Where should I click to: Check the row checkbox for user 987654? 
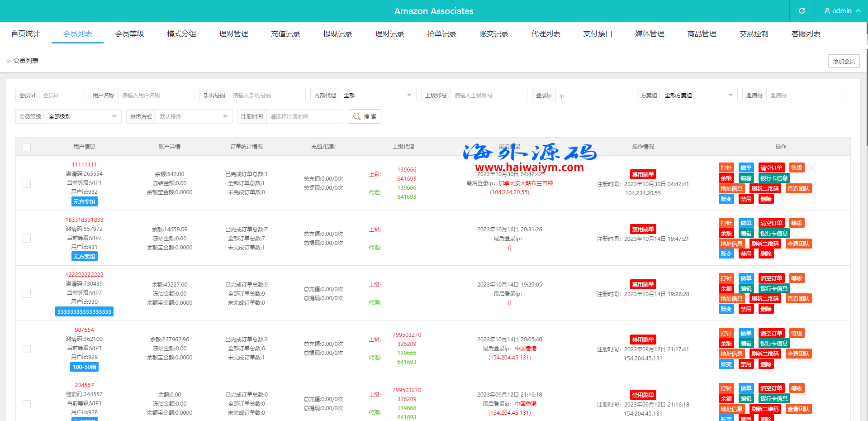point(27,349)
